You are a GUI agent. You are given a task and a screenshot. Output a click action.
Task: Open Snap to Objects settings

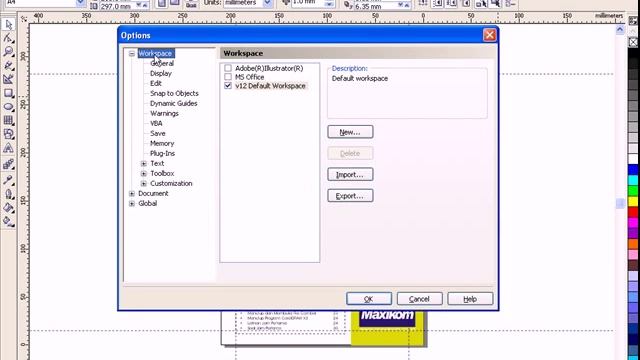pyautogui.click(x=174, y=93)
